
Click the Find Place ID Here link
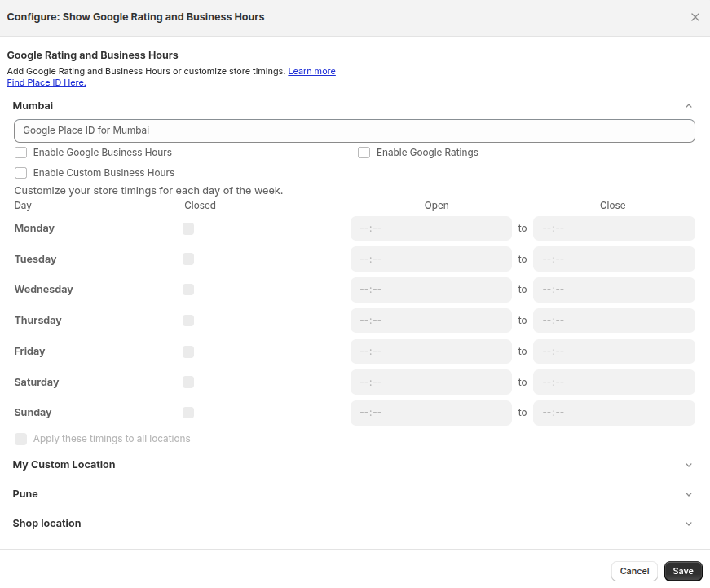[x=46, y=82]
